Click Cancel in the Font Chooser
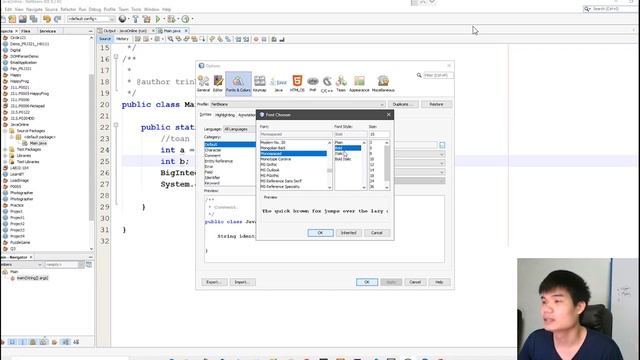 point(376,233)
